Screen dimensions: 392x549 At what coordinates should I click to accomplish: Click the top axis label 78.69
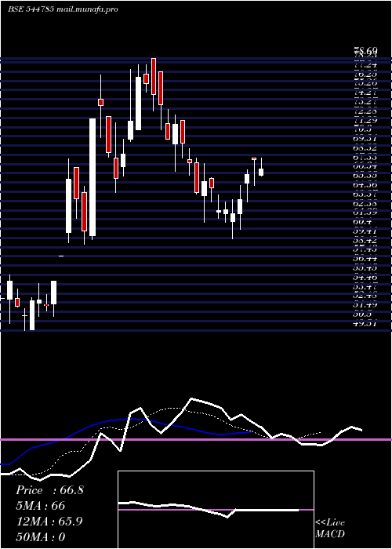click(x=365, y=51)
